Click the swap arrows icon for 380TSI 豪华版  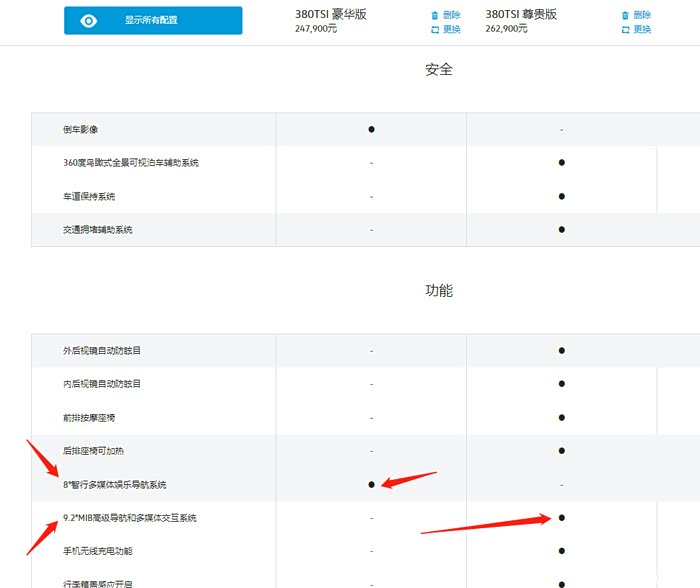[x=434, y=29]
